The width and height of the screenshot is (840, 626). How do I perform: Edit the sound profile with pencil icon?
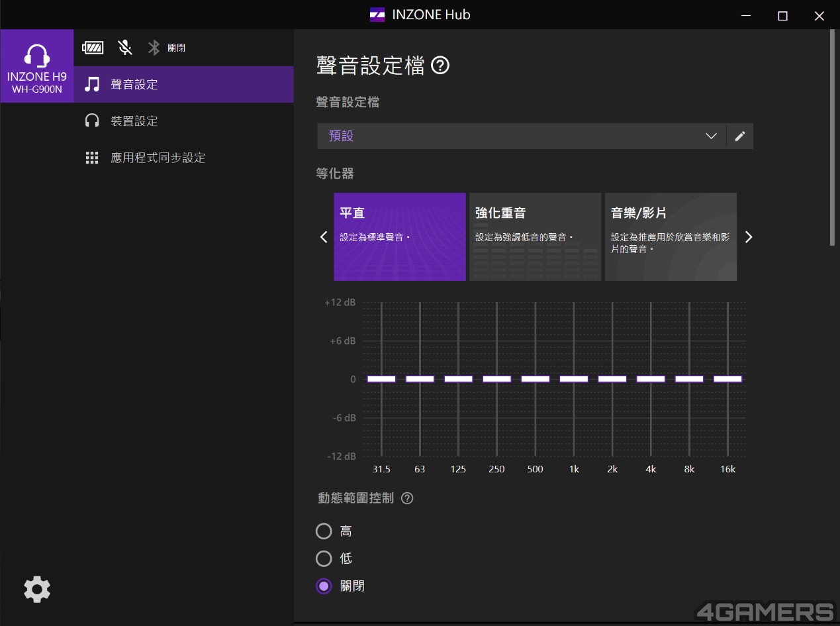(x=740, y=136)
